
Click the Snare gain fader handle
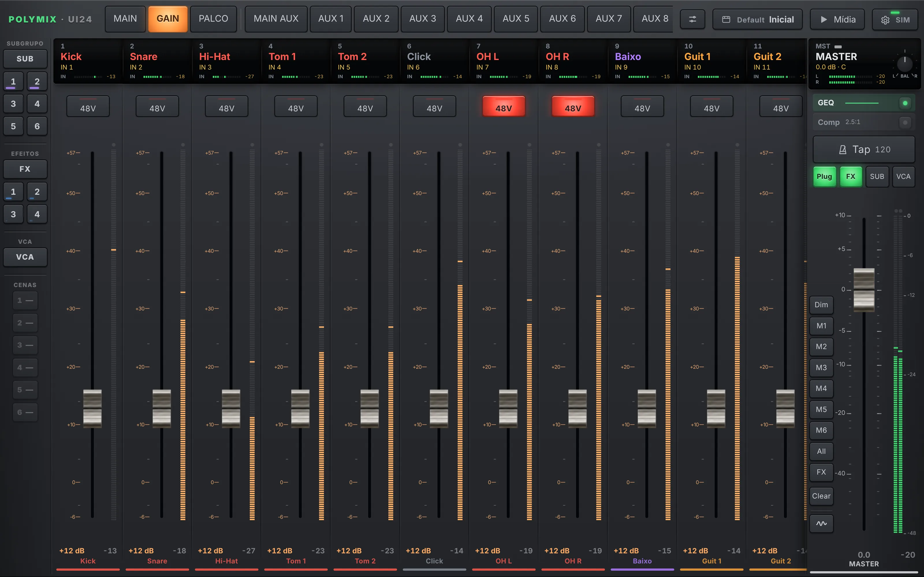coord(161,408)
